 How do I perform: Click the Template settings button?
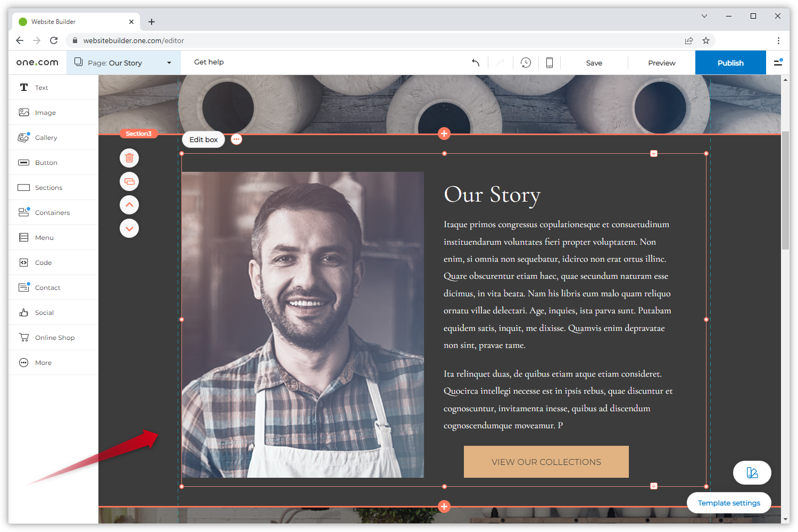pyautogui.click(x=728, y=503)
